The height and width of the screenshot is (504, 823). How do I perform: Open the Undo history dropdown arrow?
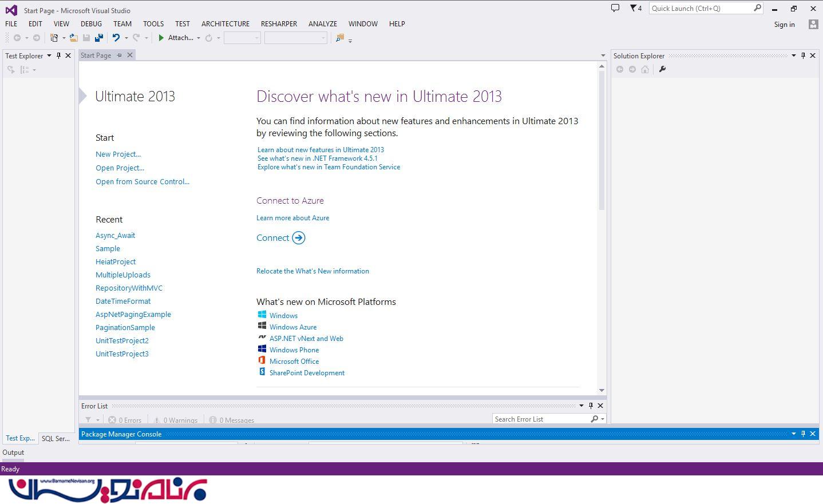[x=126, y=38]
